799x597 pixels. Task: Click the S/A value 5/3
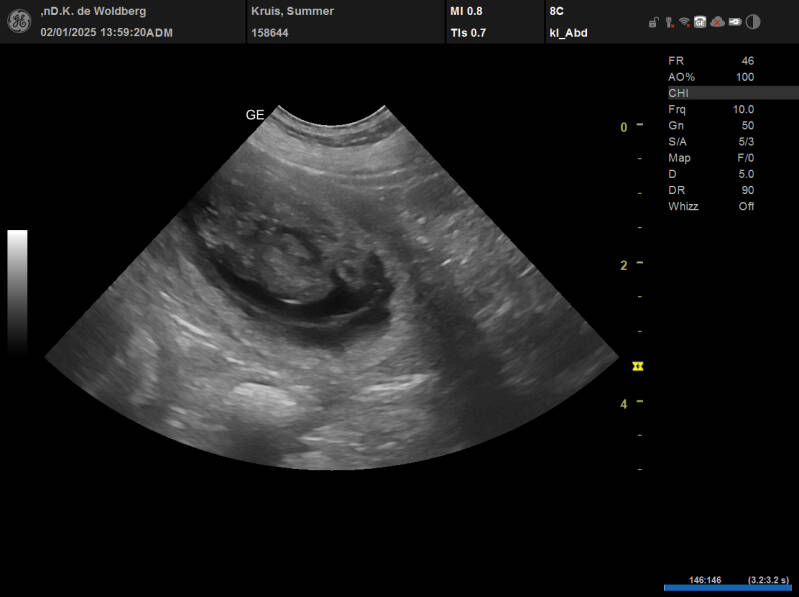point(747,142)
